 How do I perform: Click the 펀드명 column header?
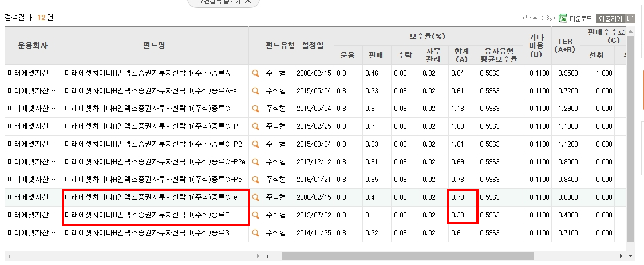tap(155, 46)
